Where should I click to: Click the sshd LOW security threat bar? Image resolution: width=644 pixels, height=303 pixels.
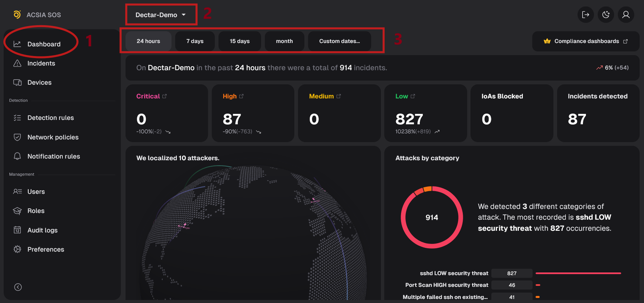[x=578, y=273]
